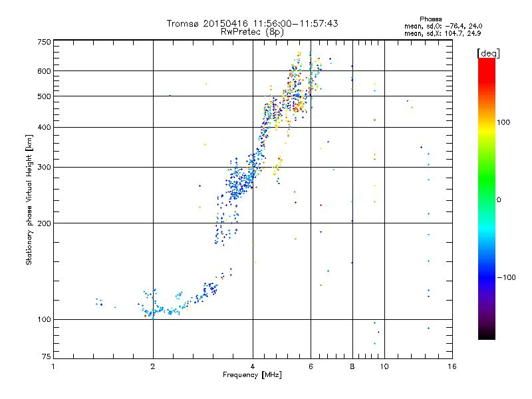This screenshot has height=399, width=532.
Task: Click the 4 MHz x-axis tick label
Action: pyautogui.click(x=253, y=366)
